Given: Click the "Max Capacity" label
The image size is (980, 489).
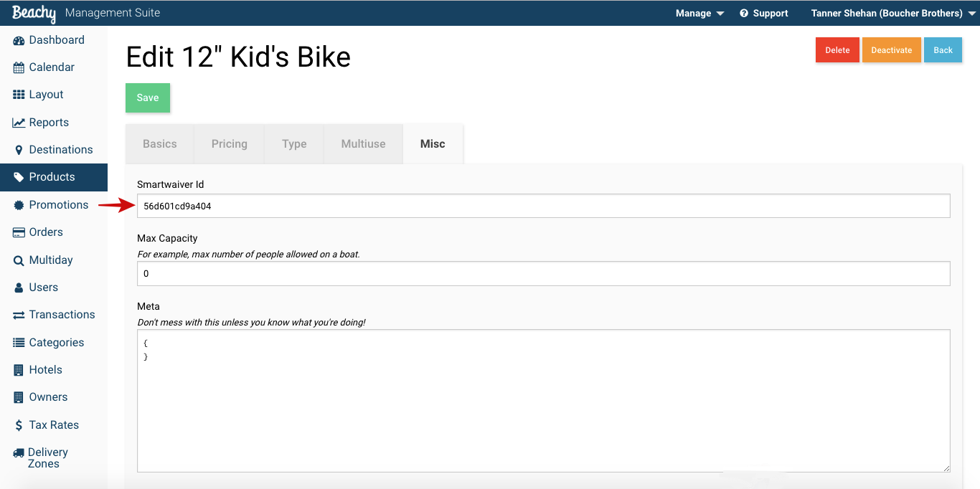Looking at the screenshot, I should [x=167, y=238].
